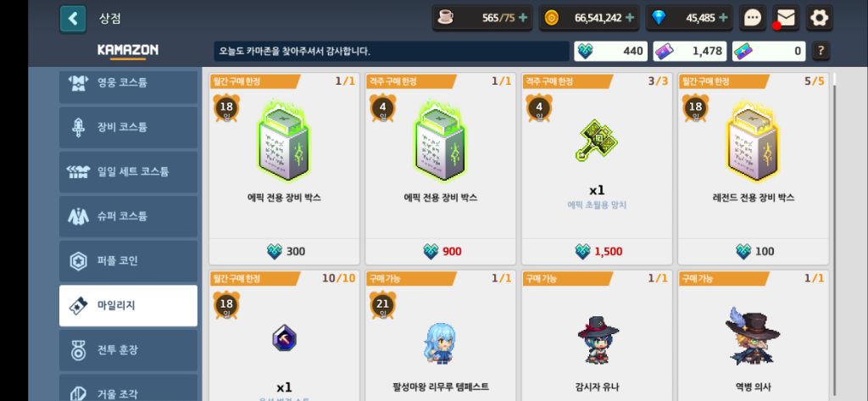This screenshot has width=868, height=401.
Task: Select 영웅 코스튬 shop category
Action: click(129, 86)
